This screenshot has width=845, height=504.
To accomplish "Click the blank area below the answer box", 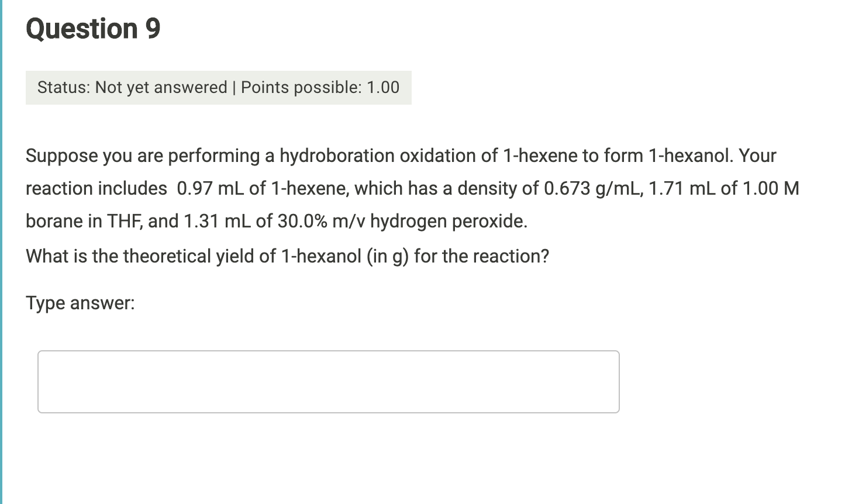I will pyautogui.click(x=327, y=456).
